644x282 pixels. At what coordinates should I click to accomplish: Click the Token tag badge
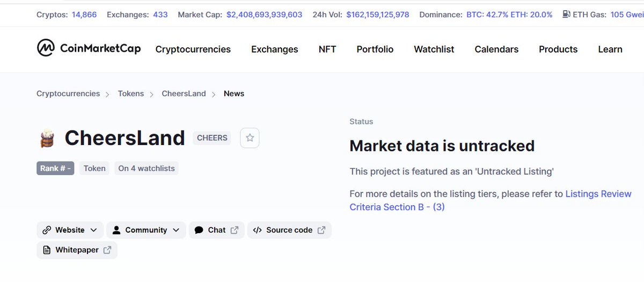[95, 168]
